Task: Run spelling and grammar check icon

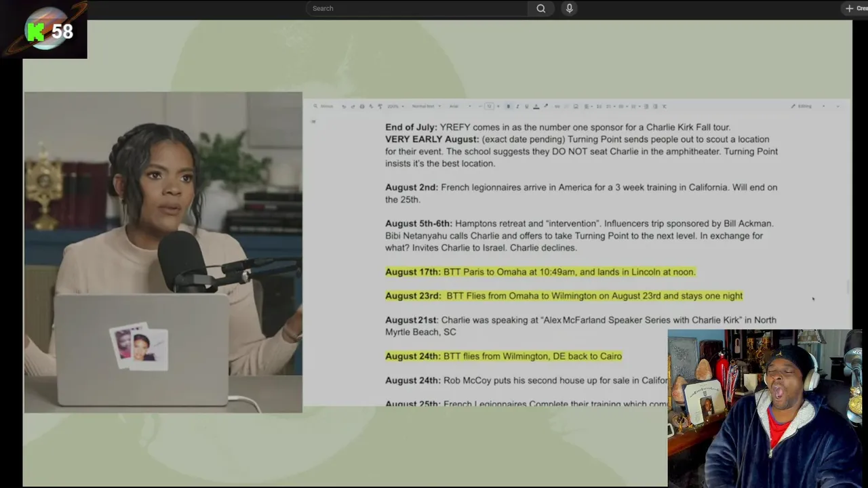Action: pyautogui.click(x=371, y=106)
